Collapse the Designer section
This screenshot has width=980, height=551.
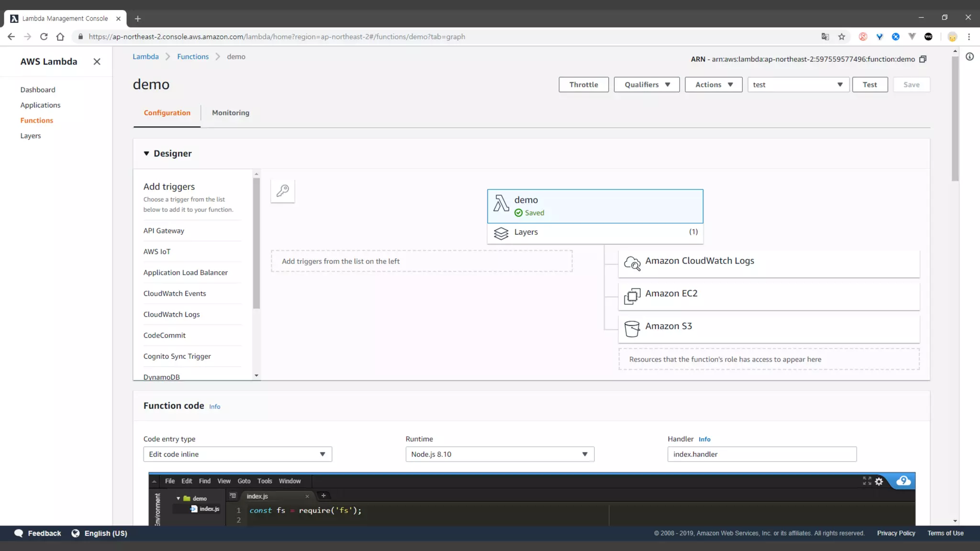click(146, 154)
